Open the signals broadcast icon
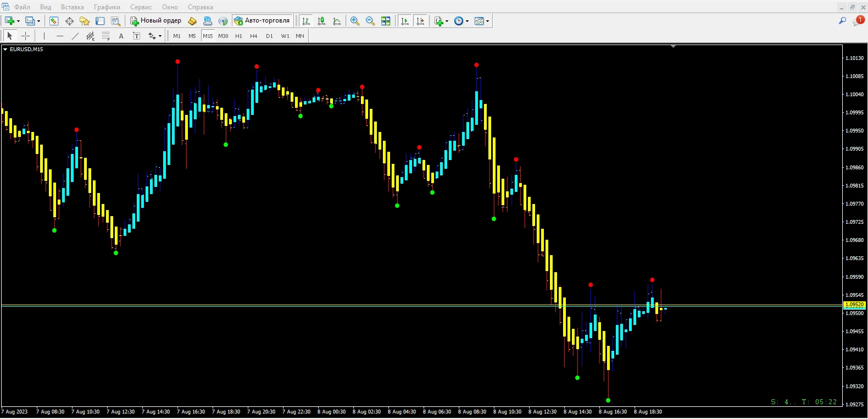This screenshot has width=868, height=419. point(223,21)
